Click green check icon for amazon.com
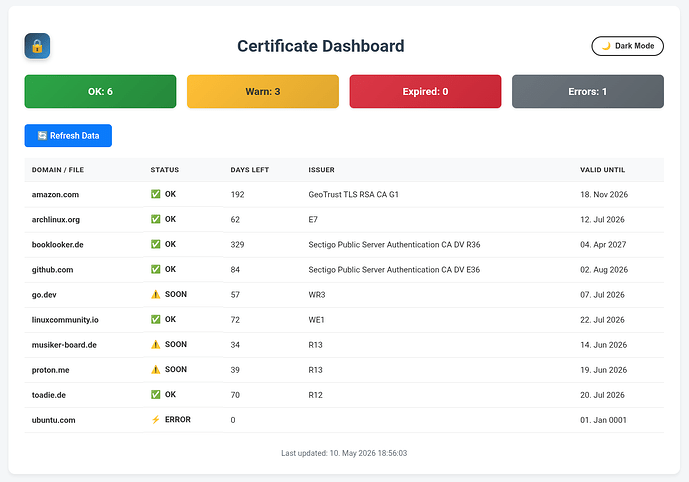689x482 pixels. (x=156, y=194)
